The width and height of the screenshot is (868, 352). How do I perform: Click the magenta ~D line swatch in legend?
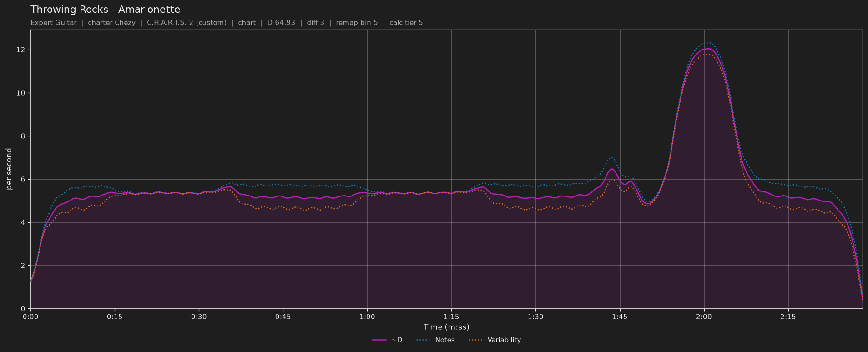[x=379, y=340]
